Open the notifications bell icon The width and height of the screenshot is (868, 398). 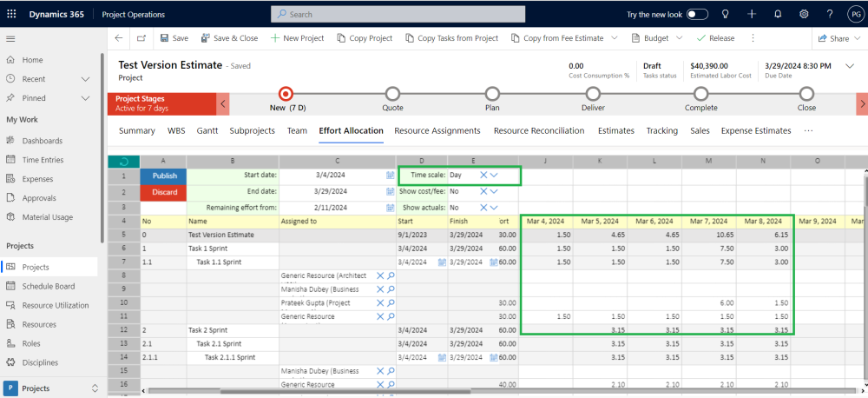[x=778, y=14]
